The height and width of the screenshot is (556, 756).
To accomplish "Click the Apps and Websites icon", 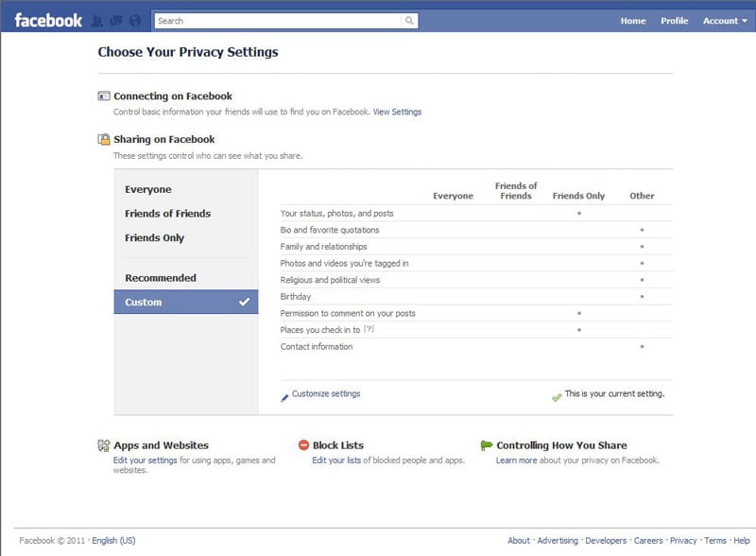I will (x=104, y=445).
